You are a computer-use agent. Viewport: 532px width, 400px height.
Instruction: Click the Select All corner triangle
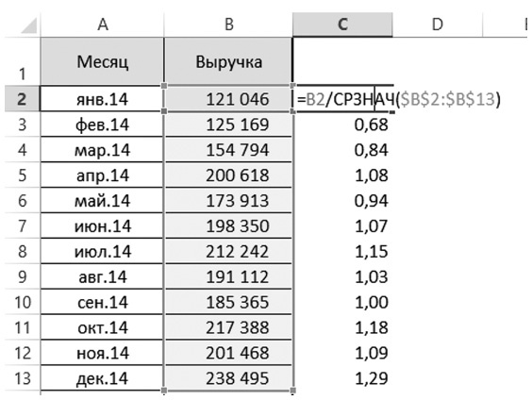click(28, 25)
